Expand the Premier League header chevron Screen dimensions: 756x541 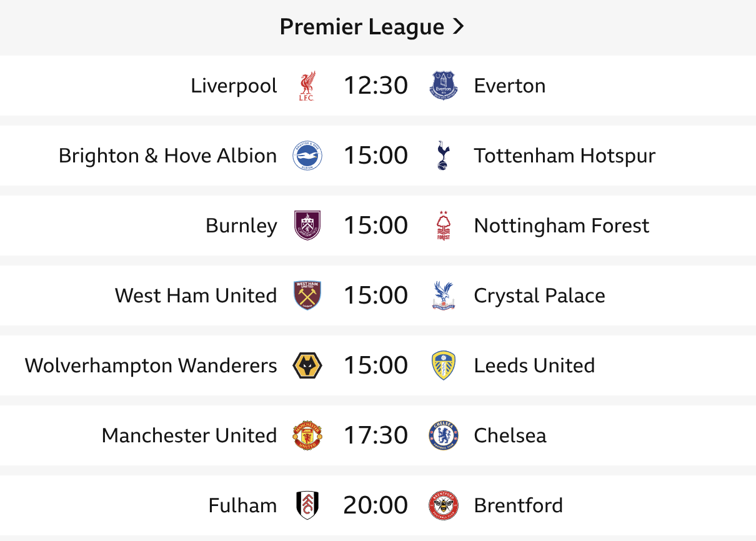458,27
